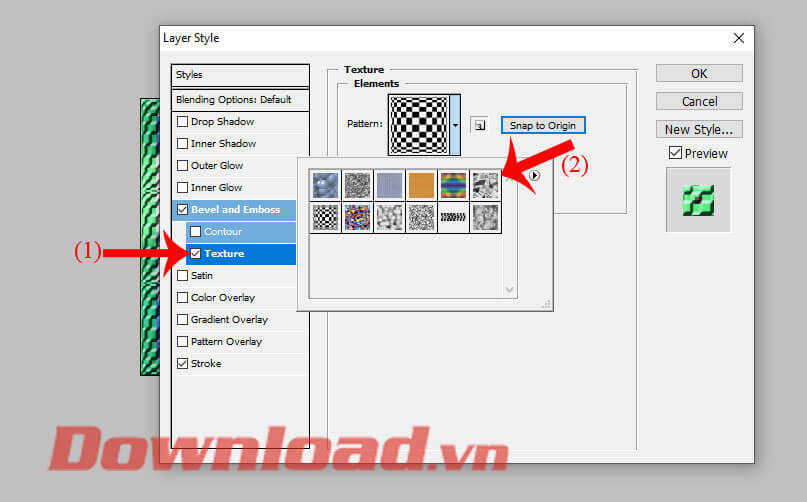807x502 pixels.
Task: Select the dense black squiggle pattern left of zigzag
Action: coord(421,217)
